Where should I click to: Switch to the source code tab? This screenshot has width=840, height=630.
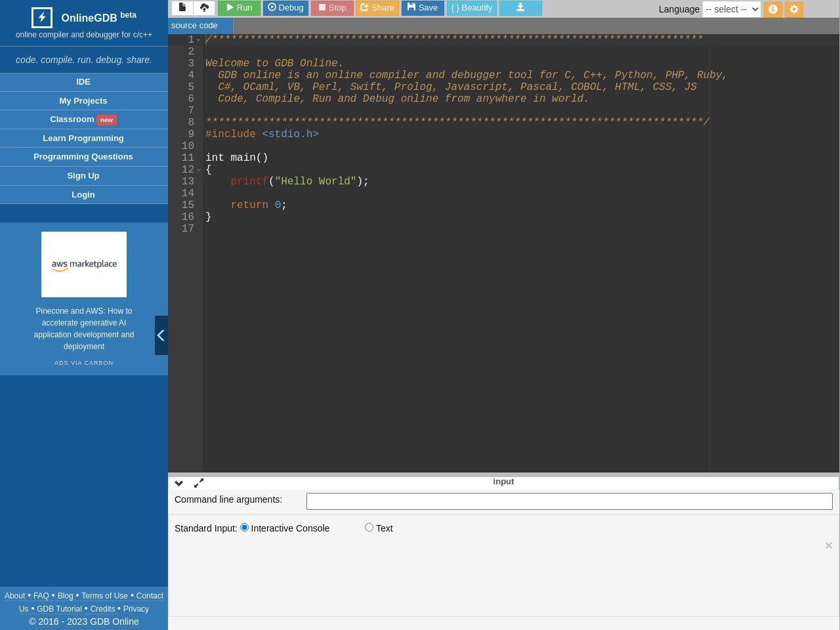194,26
